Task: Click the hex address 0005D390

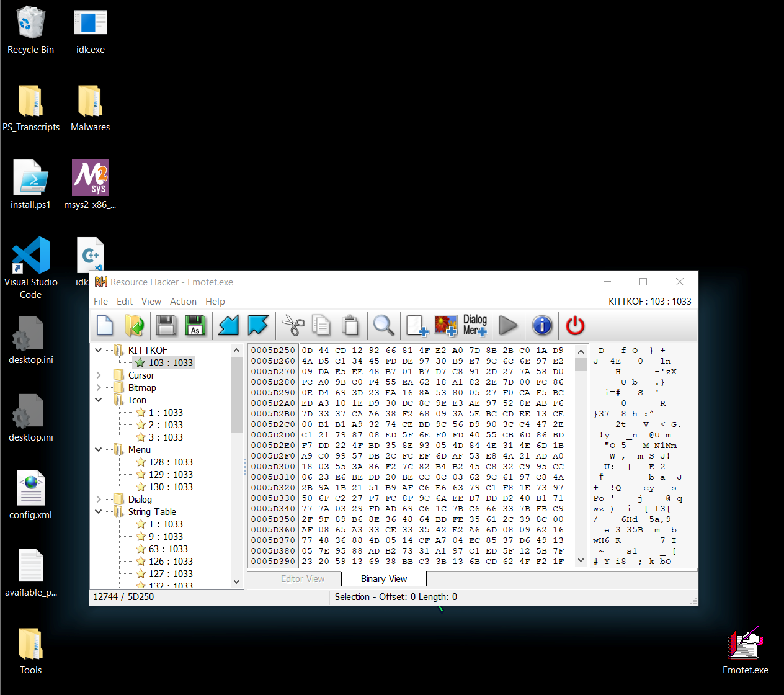Action: pos(273,562)
